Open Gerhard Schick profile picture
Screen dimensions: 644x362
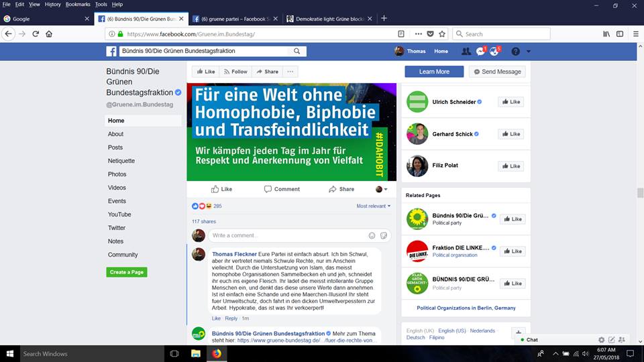click(x=417, y=134)
